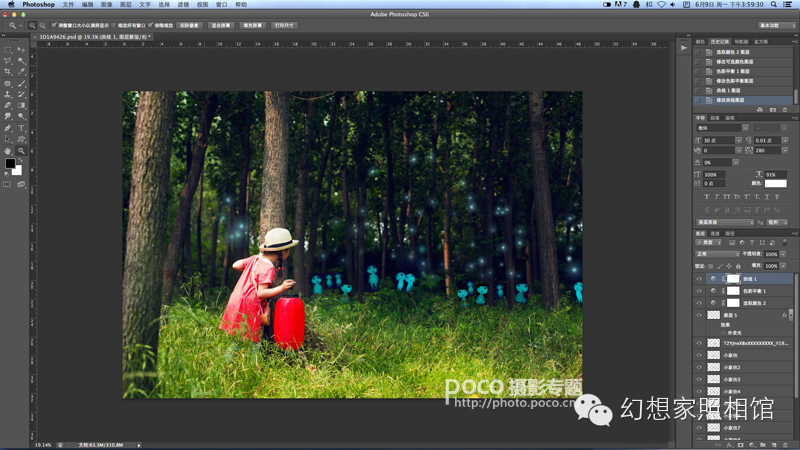Open the workspace switcher dropdown
Image resolution: width=800 pixels, height=450 pixels.
[x=777, y=26]
